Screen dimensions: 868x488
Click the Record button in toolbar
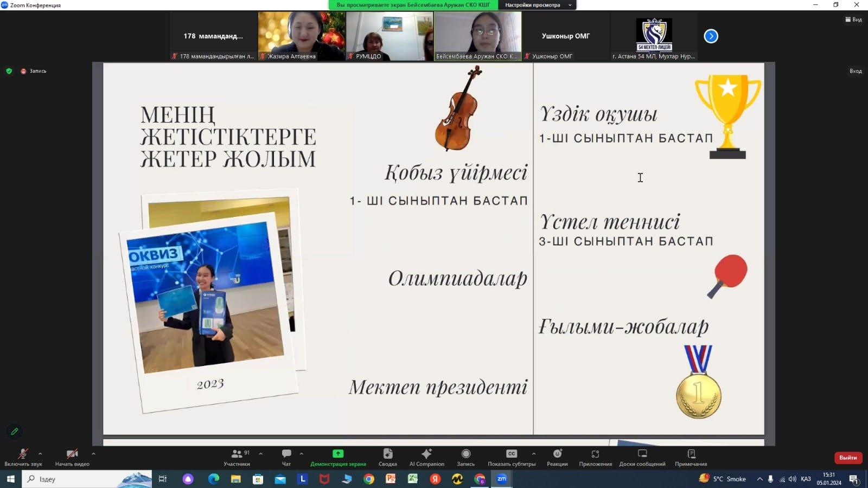point(465,457)
